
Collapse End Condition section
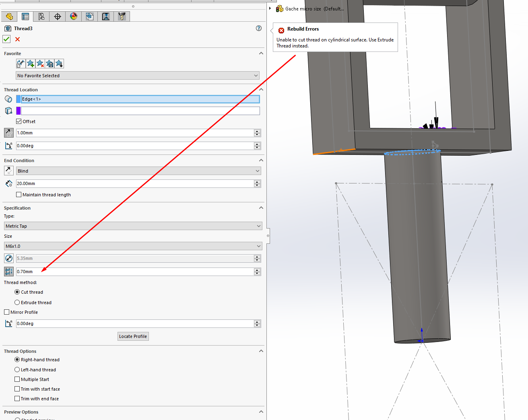click(261, 160)
